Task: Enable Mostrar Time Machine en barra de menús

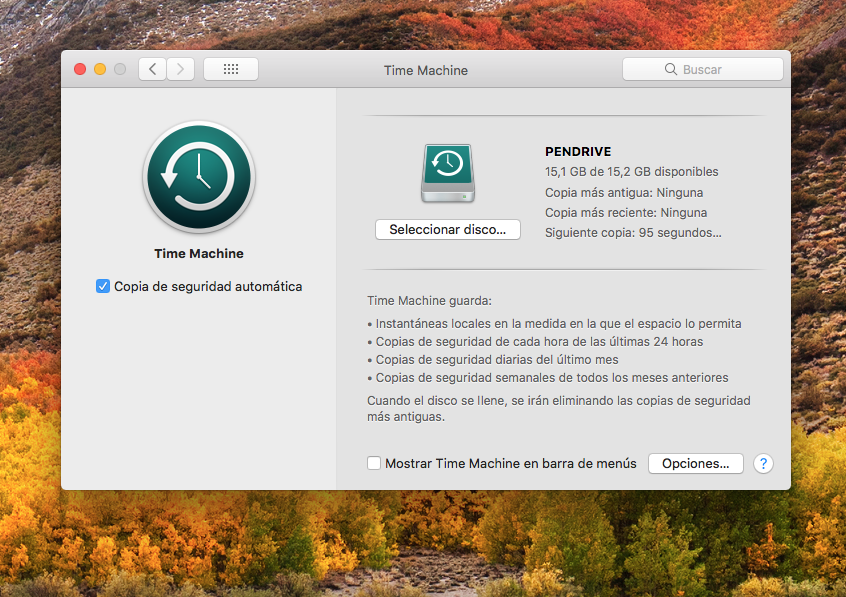Action: pos(374,463)
